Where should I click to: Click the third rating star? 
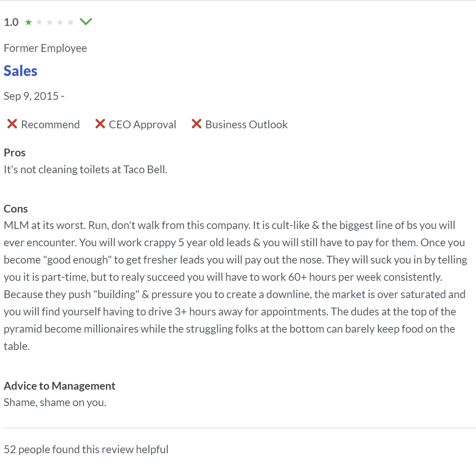pyautogui.click(x=50, y=22)
